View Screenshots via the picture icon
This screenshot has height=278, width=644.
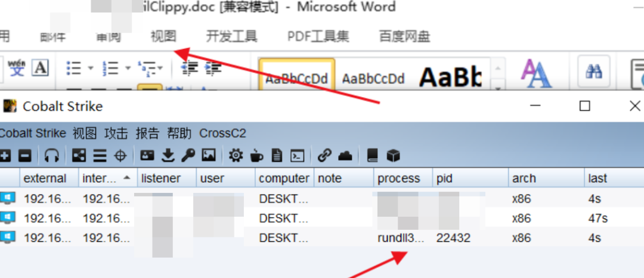(209, 155)
